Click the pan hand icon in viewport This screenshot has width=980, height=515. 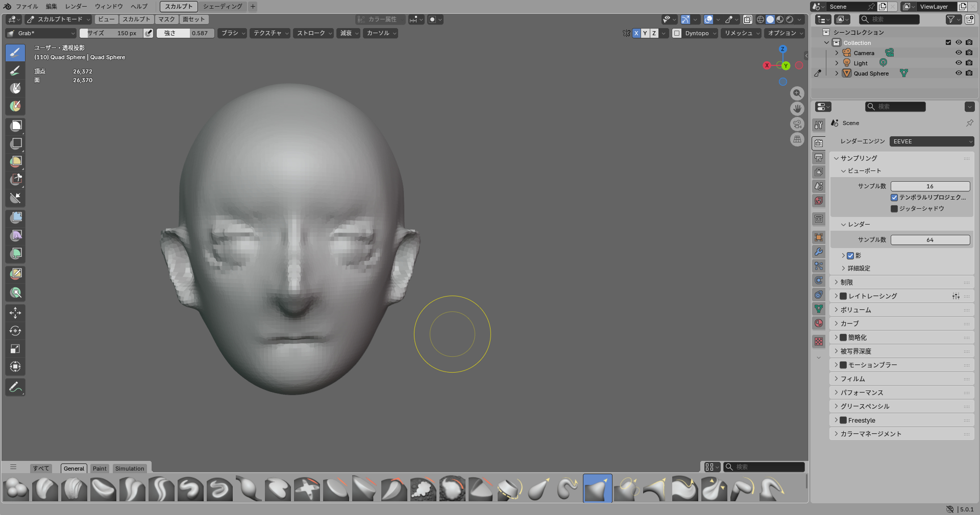pos(797,109)
